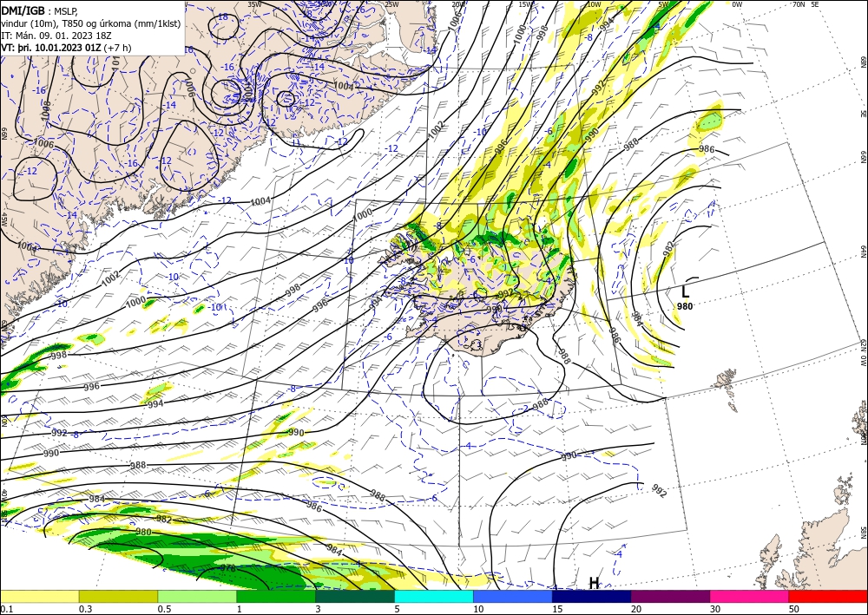This screenshot has width=868, height=615.
Task: Click the 'IT: Mán. 09. 01. 2023 18Z' line
Action: (x=56, y=36)
